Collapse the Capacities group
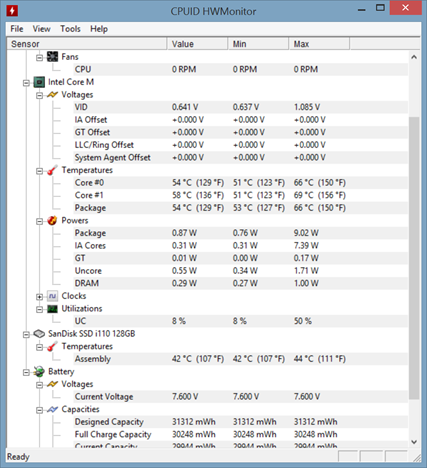427x468 pixels. click(39, 410)
